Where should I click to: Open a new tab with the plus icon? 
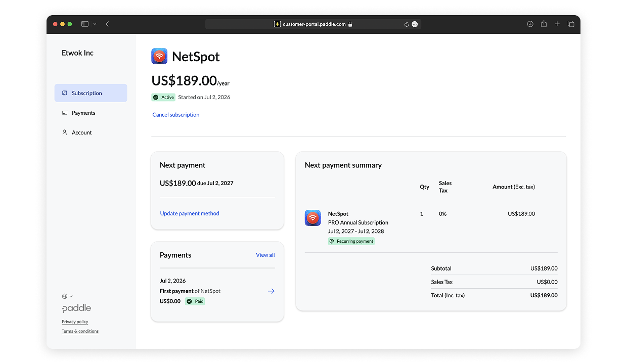(x=557, y=24)
